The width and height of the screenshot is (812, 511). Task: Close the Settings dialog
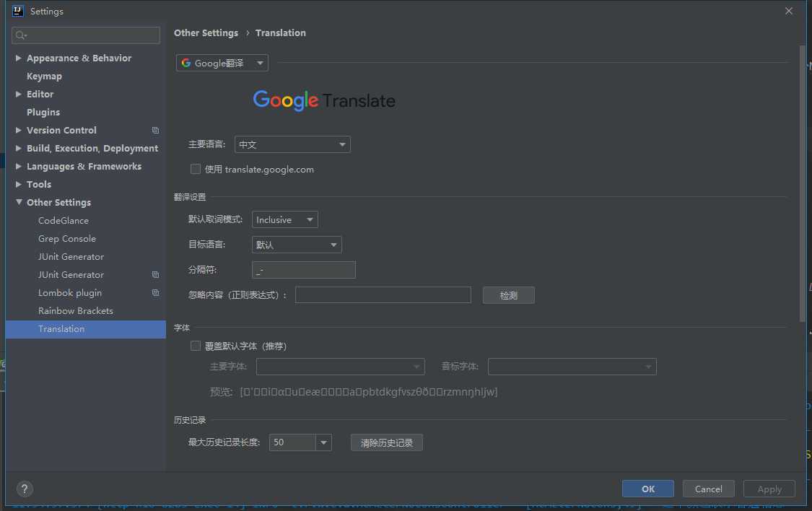[x=789, y=11]
